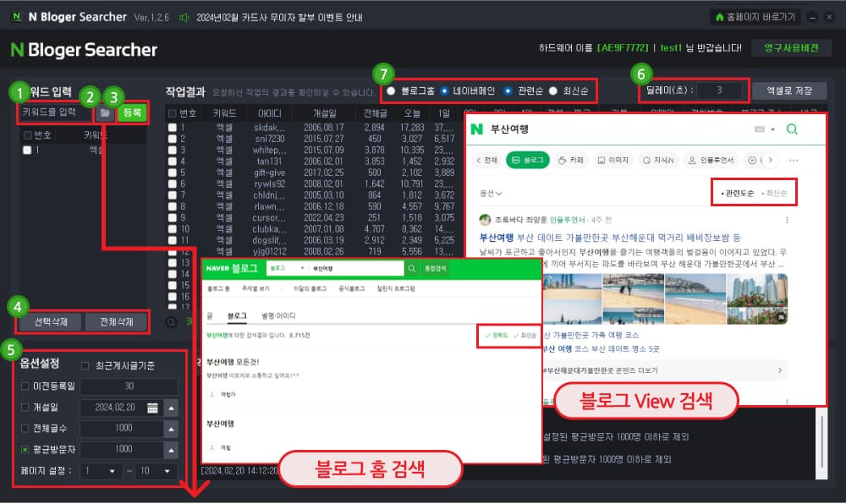Uncheck the 평균방문자 option checkbox
This screenshot has width=846, height=504.
point(25,449)
